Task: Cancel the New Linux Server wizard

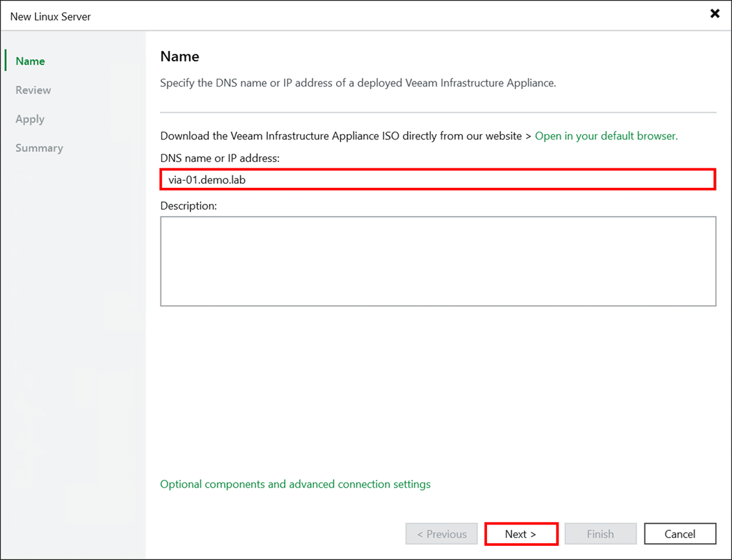Action: tap(680, 534)
